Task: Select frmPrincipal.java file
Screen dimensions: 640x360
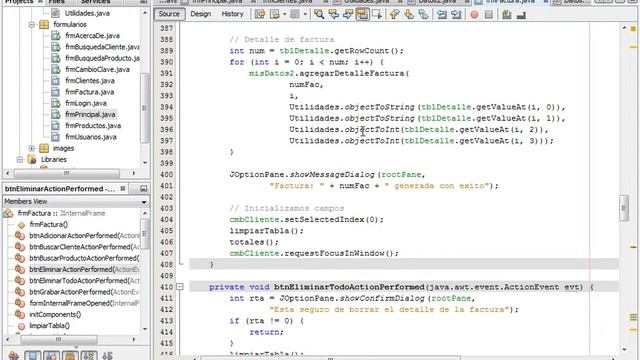Action: pyautogui.click(x=90, y=114)
